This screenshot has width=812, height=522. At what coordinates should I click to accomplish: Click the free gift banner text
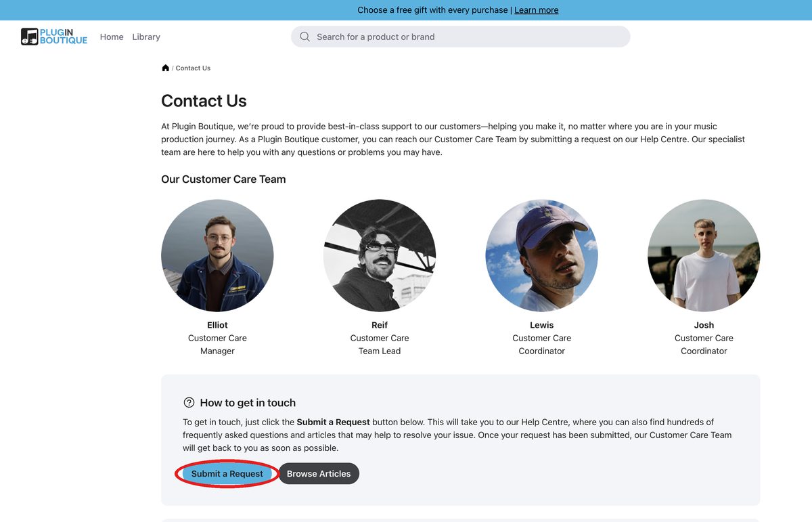click(432, 10)
